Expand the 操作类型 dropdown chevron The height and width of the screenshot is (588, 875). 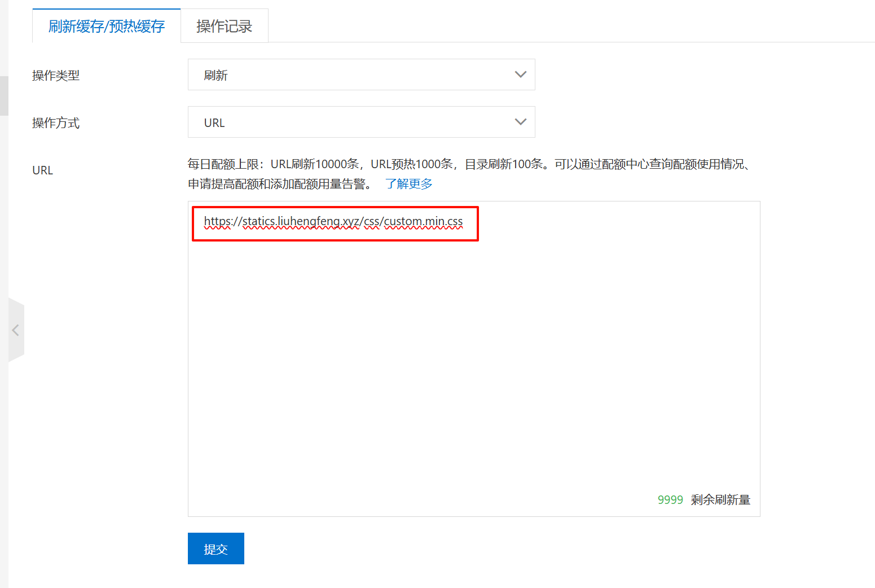(x=520, y=74)
